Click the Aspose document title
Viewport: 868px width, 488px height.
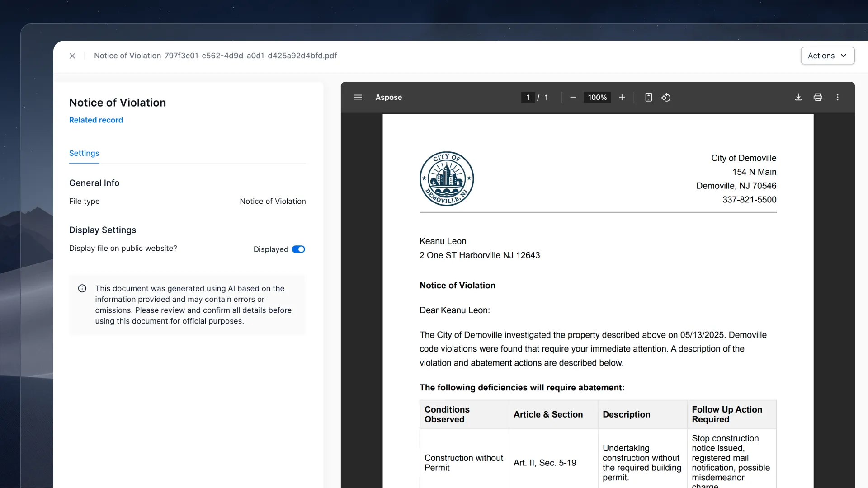click(388, 97)
